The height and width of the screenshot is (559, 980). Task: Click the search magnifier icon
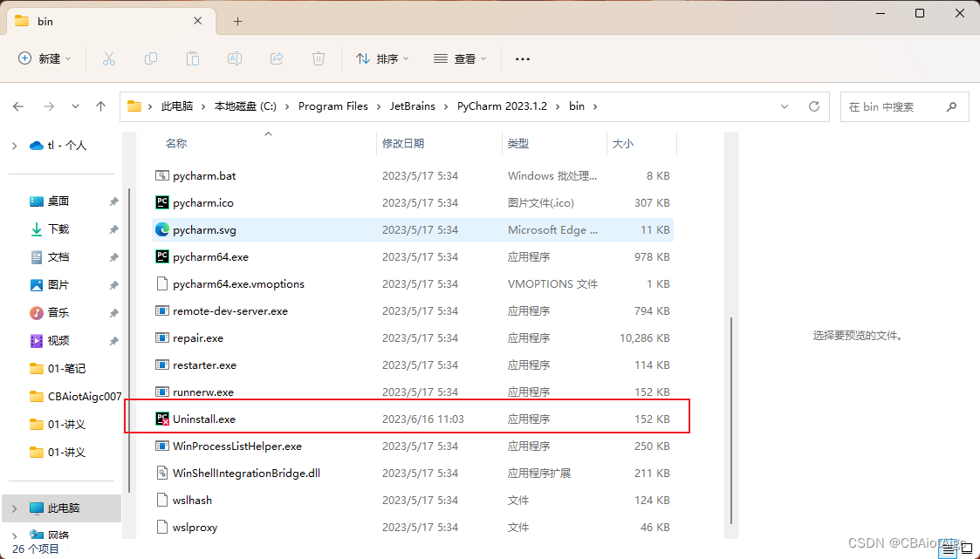click(951, 106)
